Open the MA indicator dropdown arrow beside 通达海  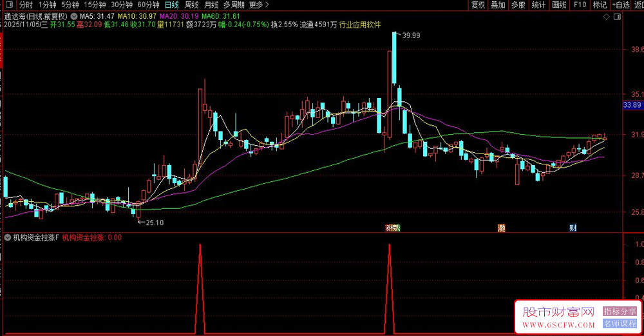pos(74,17)
